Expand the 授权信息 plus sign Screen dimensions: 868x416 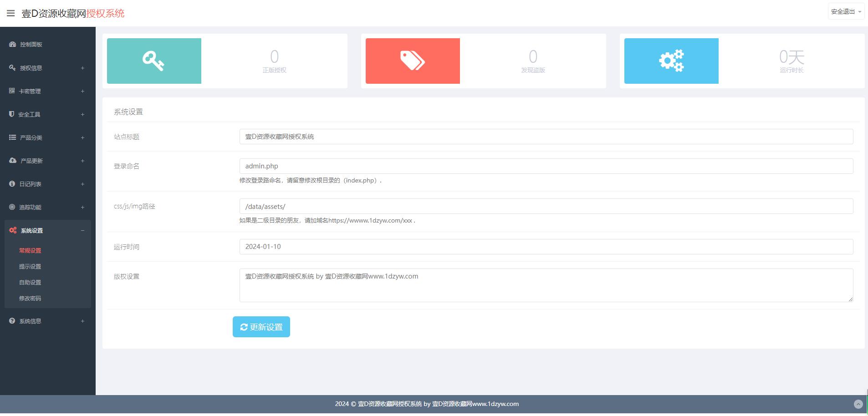82,68
